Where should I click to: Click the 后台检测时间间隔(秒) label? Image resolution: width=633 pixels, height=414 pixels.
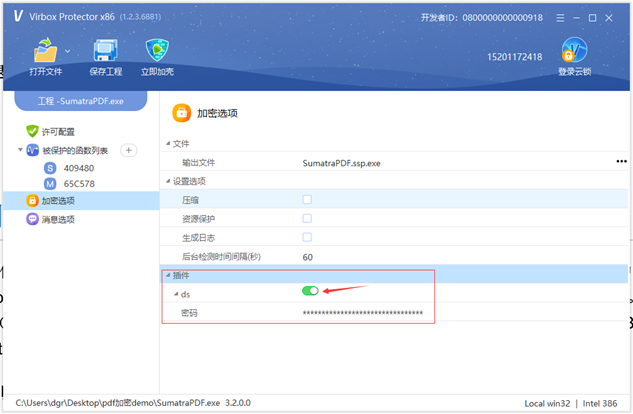pos(221,257)
